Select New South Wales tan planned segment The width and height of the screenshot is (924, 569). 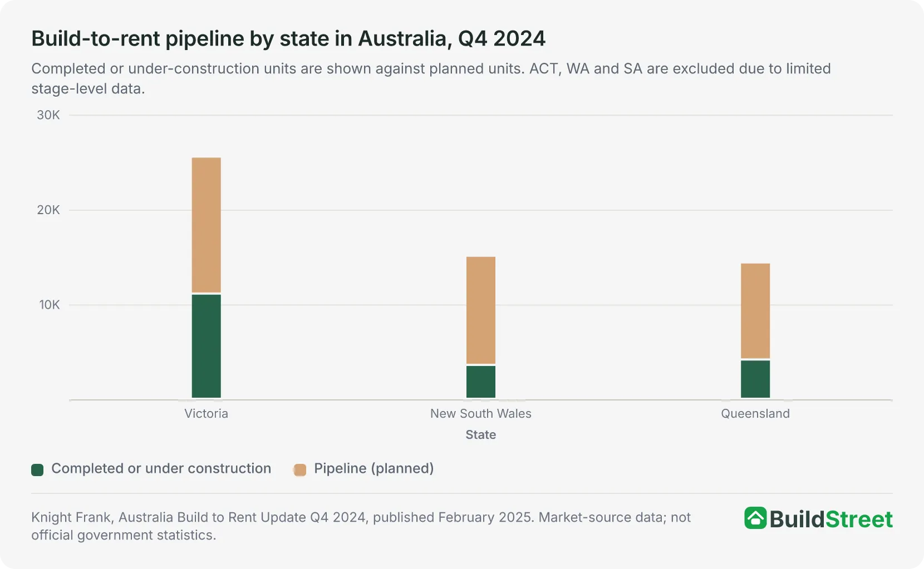point(481,310)
